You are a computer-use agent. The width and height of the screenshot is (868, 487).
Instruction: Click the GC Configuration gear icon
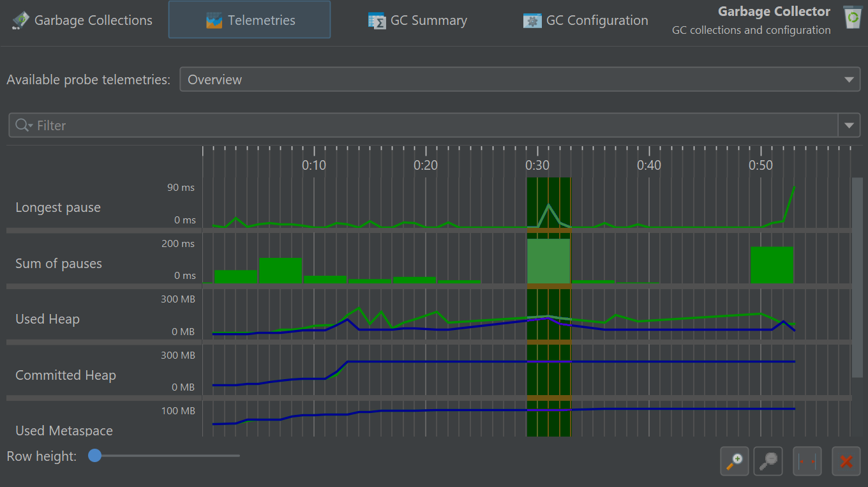(532, 20)
